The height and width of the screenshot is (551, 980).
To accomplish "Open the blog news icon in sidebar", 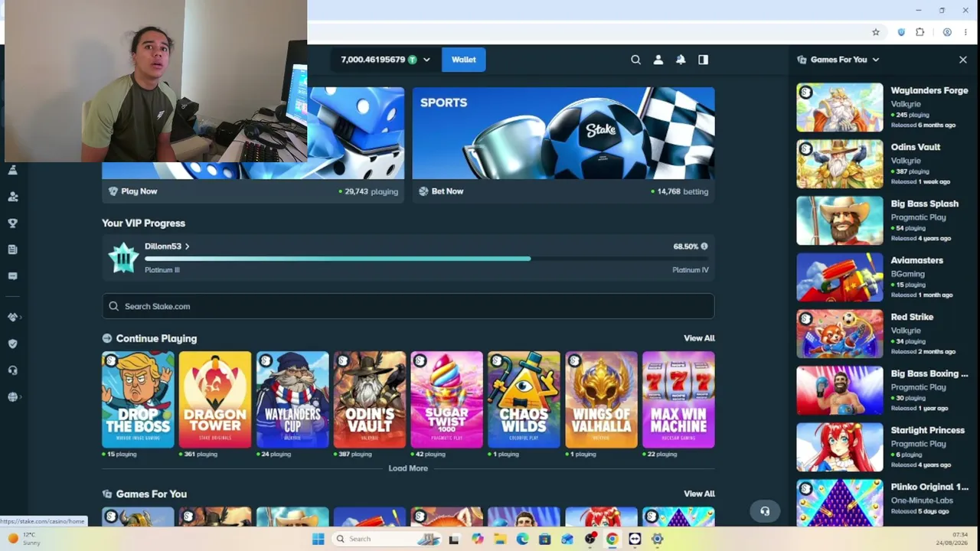I will tap(13, 249).
